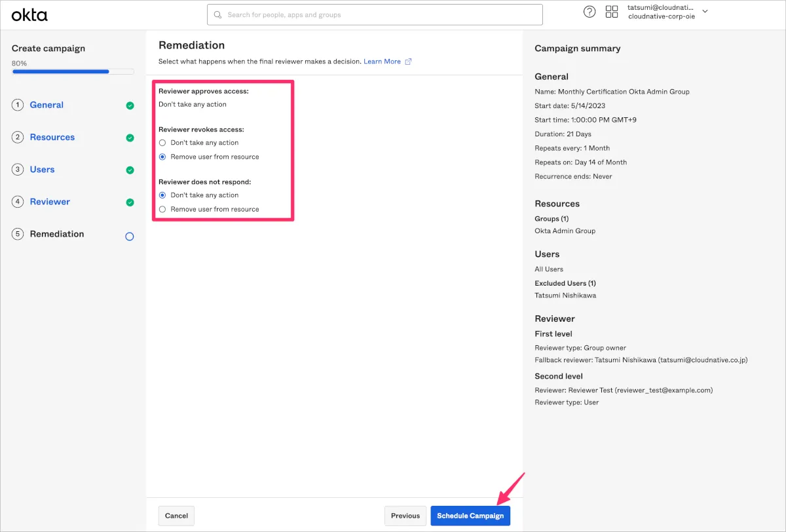786x532 pixels.
Task: Choose "Don't take any action" under Reviewer does not respond
Action: [162, 195]
